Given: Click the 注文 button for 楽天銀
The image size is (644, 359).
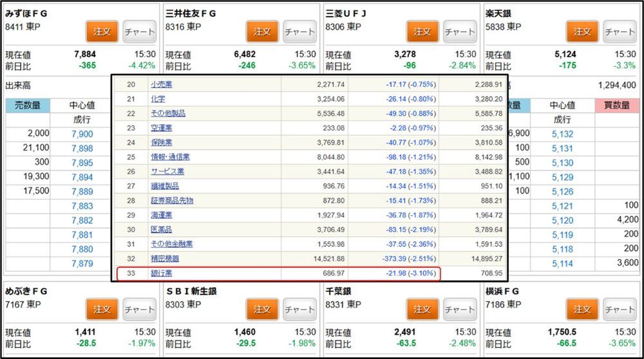Looking at the screenshot, I should point(582,32).
